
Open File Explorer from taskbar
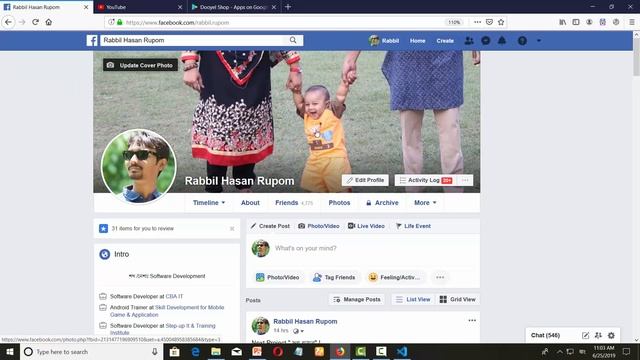216,351
